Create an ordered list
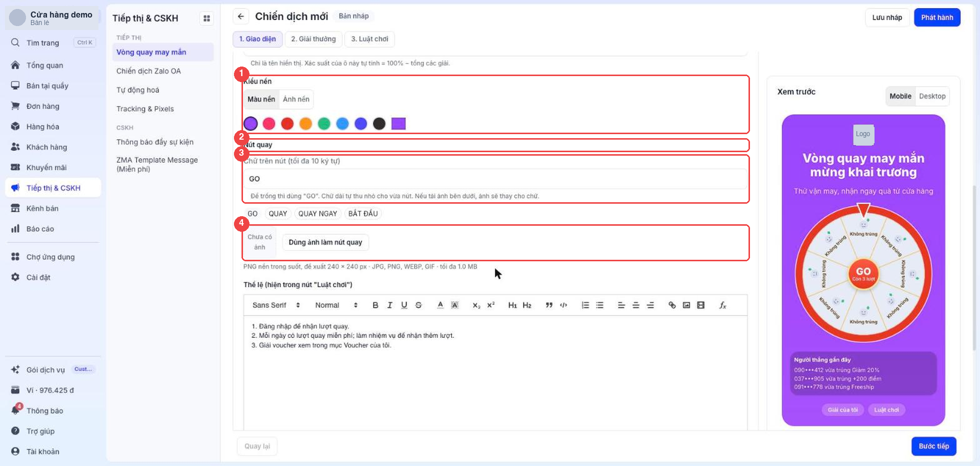This screenshot has width=980, height=466. click(585, 305)
